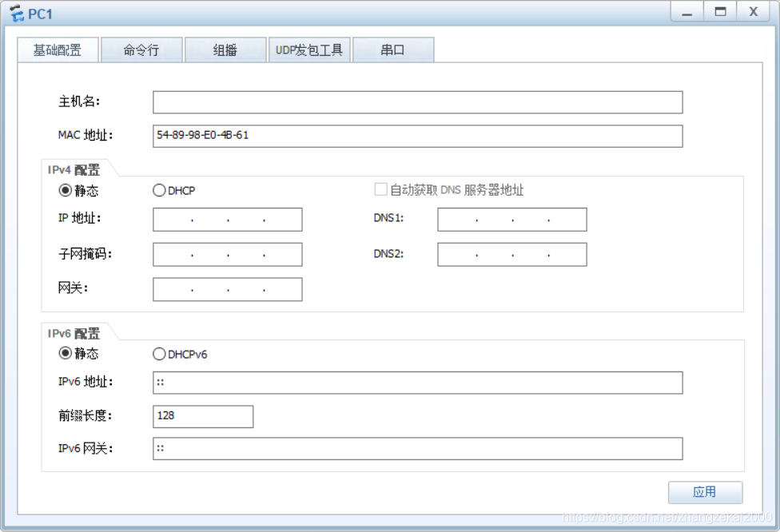Image resolution: width=780 pixels, height=532 pixels.
Task: Select the IPv4 静态 radio button
Action: coord(66,190)
